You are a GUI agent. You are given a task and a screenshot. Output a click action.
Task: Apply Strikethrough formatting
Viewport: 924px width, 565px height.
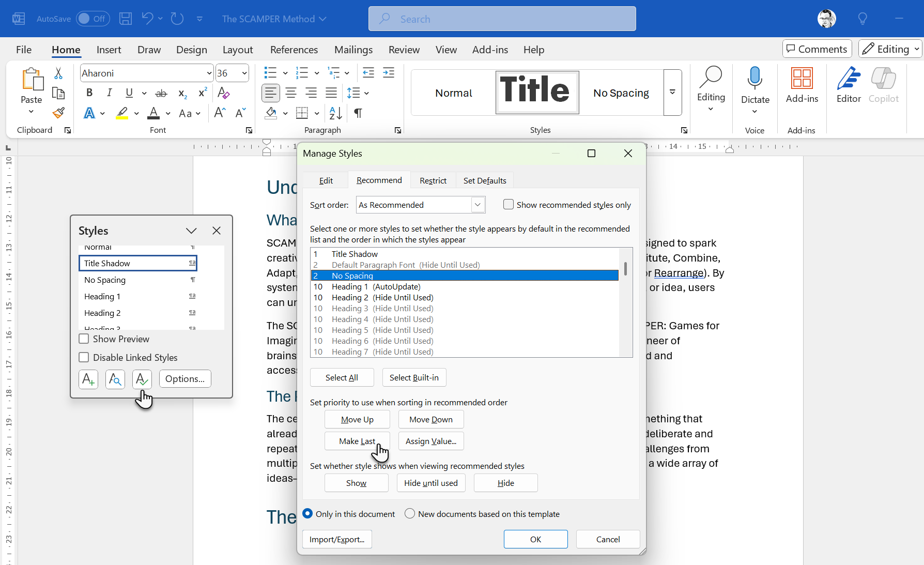[x=161, y=94]
